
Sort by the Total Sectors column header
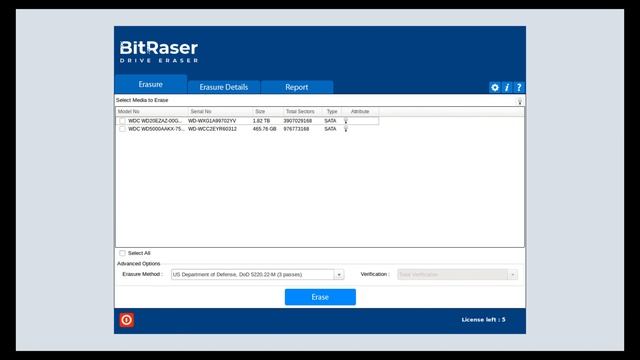click(x=302, y=111)
